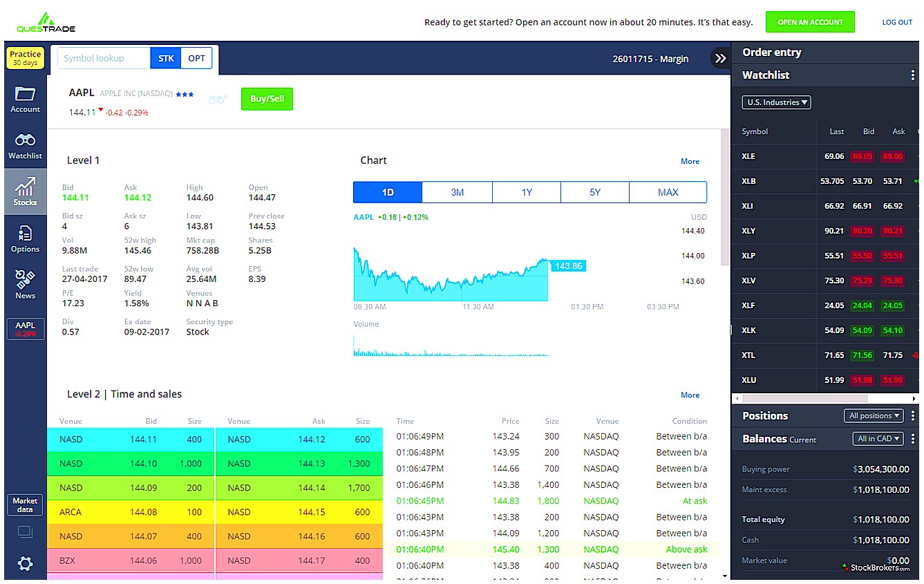Select the XLV row in watchlist
Image resolution: width=924 pixels, height=584 pixels.
(825, 281)
